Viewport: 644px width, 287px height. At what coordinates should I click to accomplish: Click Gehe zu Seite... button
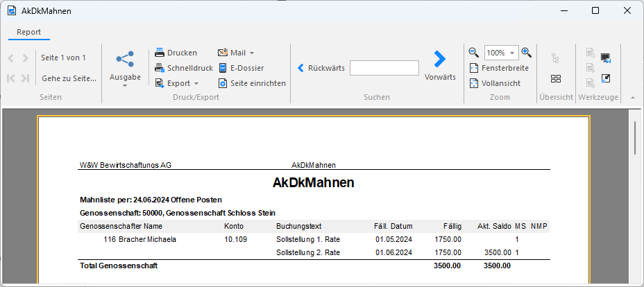coord(69,78)
